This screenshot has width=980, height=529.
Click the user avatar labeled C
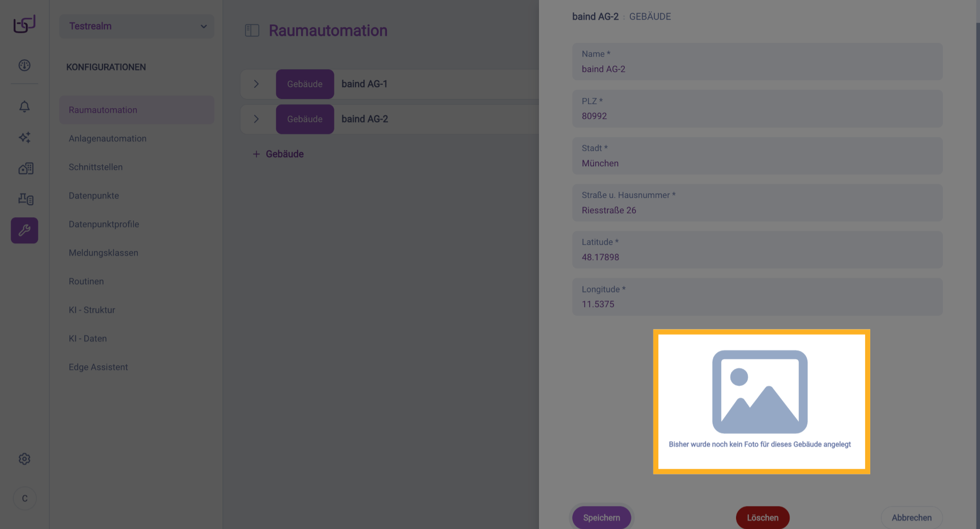tap(24, 498)
